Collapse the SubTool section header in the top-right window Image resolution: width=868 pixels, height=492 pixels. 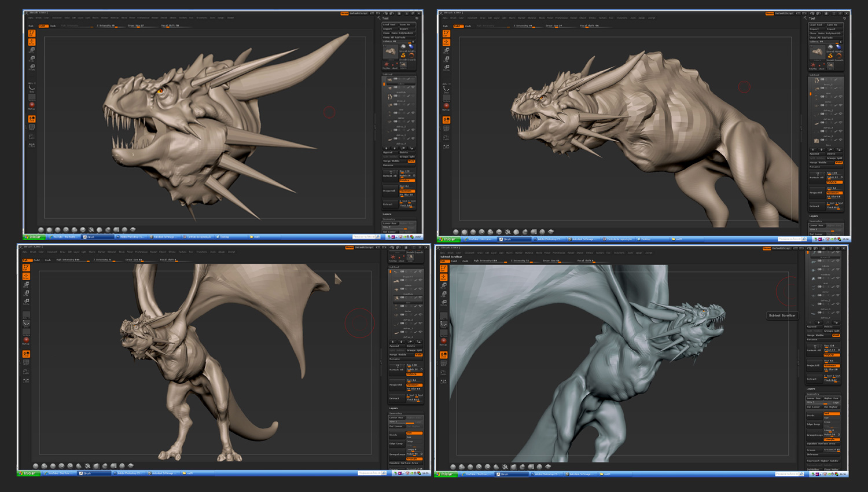coord(814,75)
